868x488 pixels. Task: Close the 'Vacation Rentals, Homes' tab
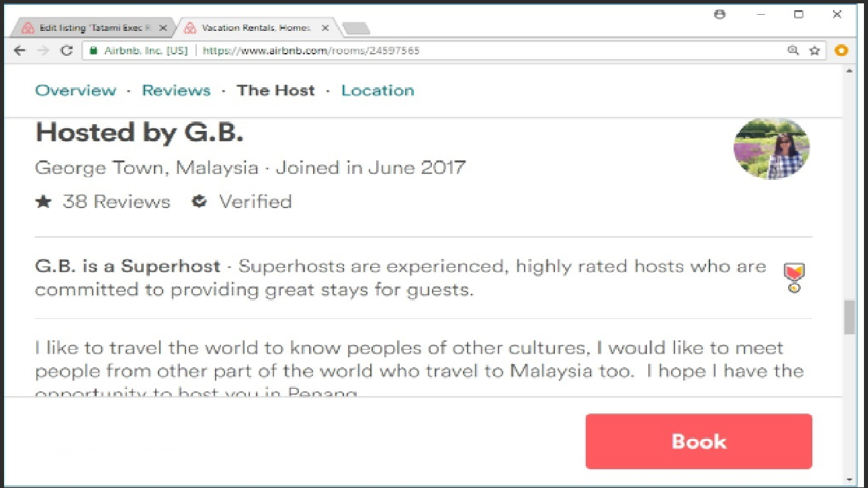coord(325,28)
